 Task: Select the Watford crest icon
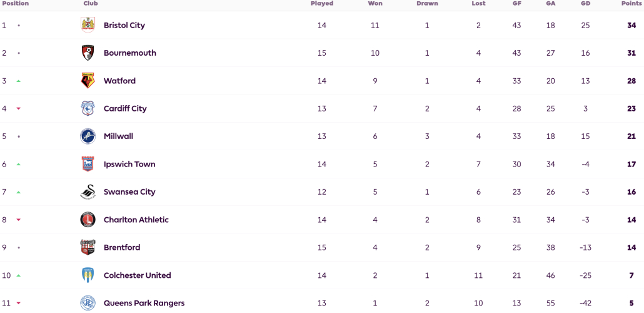[x=88, y=81]
